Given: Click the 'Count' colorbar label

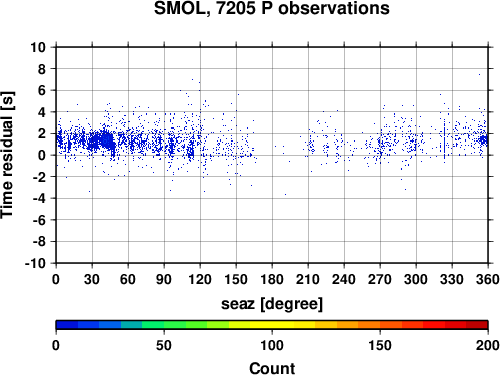Looking at the screenshot, I should (272, 368).
